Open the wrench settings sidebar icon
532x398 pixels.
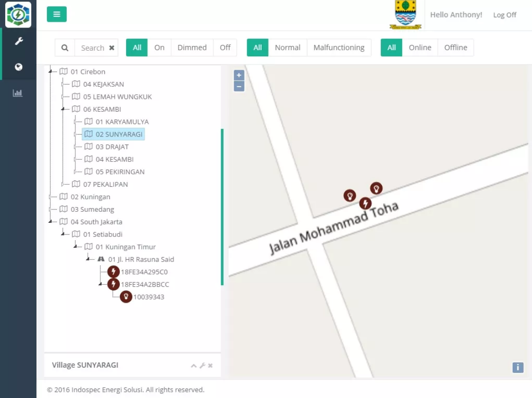click(x=18, y=41)
